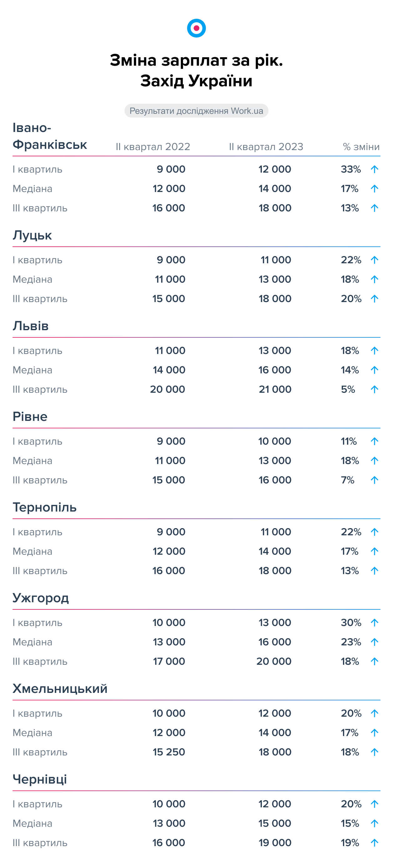Click the arrow next to Чернівці 19% change

[374, 843]
